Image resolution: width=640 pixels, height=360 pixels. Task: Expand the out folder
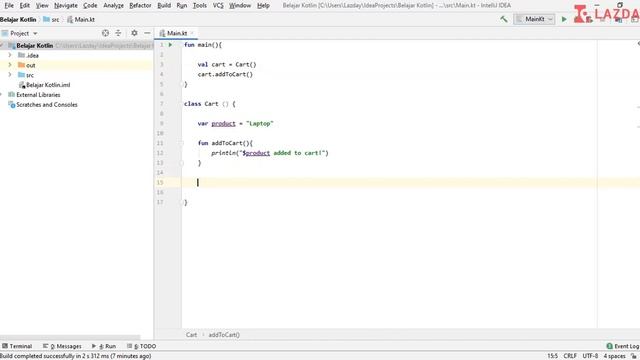coord(10,65)
